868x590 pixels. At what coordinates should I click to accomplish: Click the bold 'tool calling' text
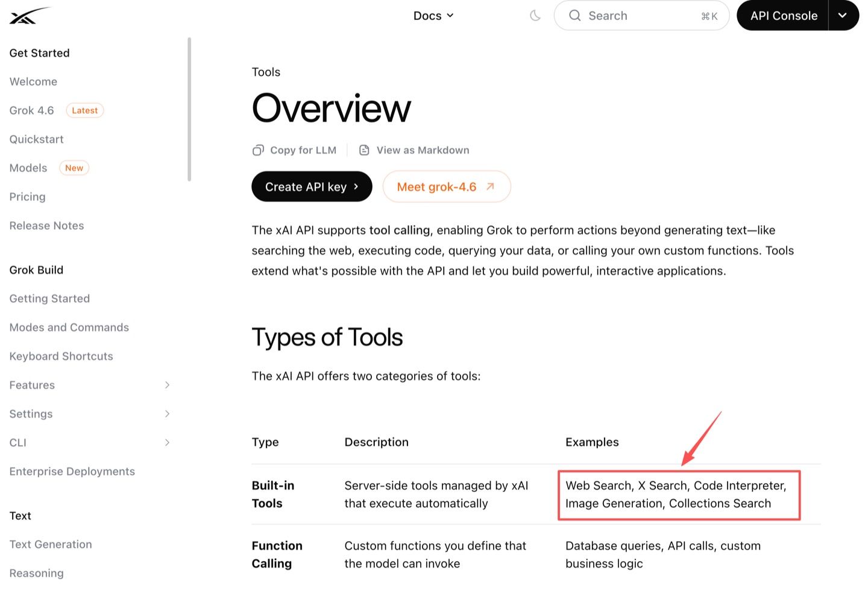[400, 230]
